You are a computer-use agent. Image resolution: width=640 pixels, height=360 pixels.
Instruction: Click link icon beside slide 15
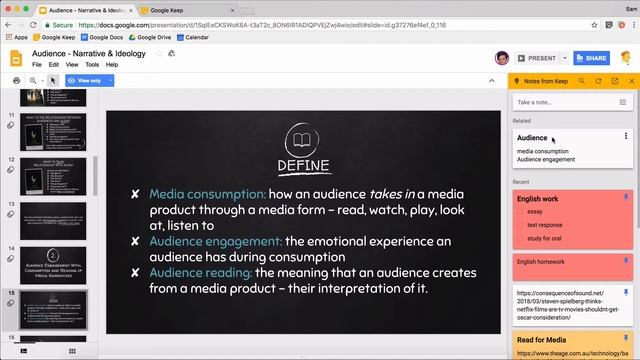[11, 303]
